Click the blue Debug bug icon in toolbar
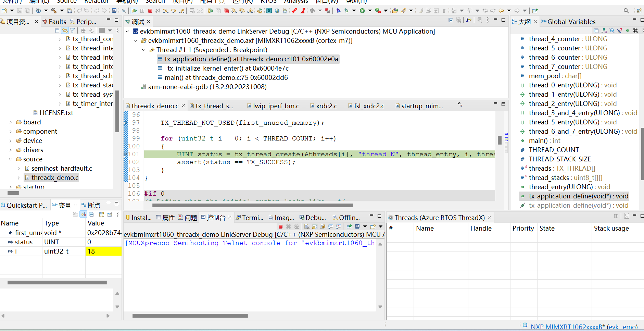The image size is (644, 331). (x=338, y=11)
